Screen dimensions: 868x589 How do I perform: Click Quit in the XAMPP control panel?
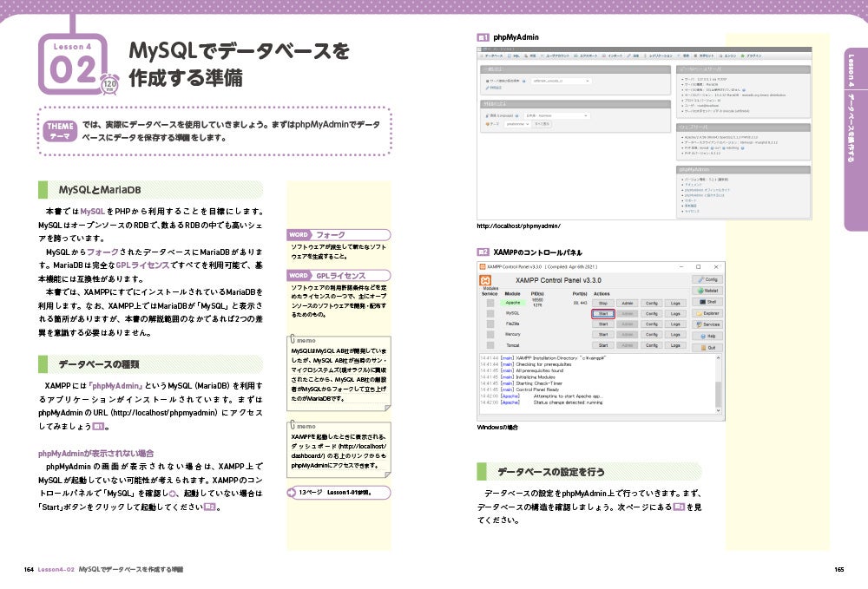[x=707, y=348]
